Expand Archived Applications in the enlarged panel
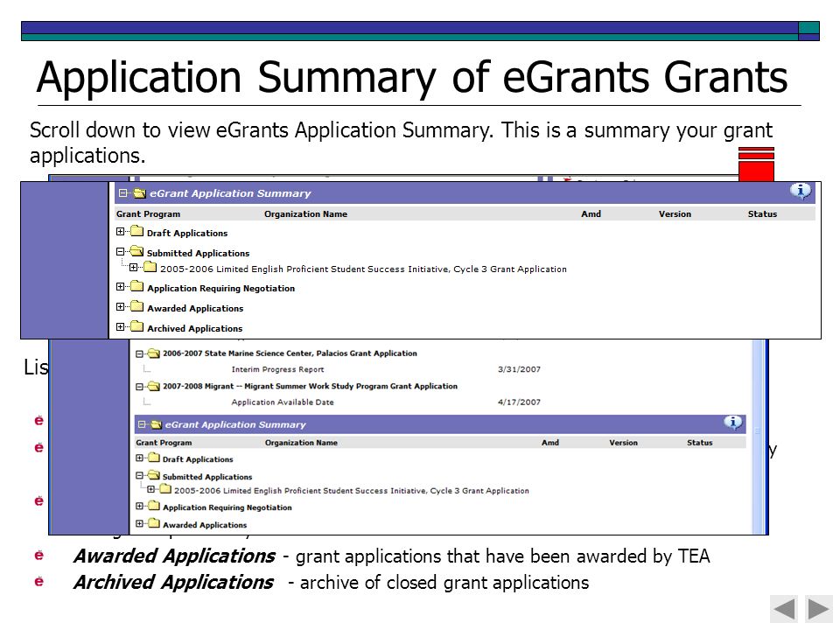 (x=120, y=326)
